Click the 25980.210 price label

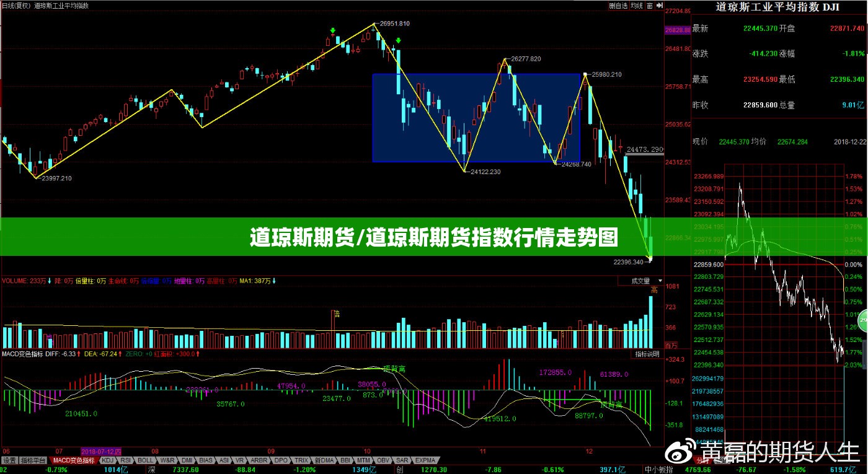(x=607, y=74)
